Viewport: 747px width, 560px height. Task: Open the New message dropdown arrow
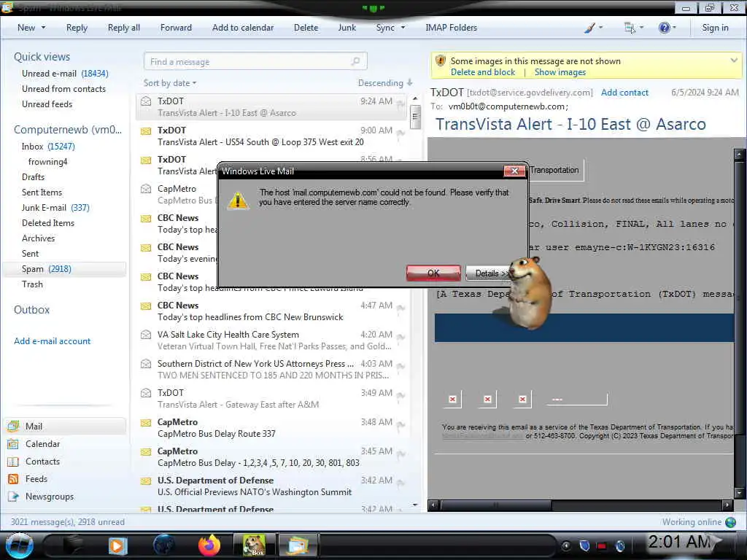click(43, 28)
